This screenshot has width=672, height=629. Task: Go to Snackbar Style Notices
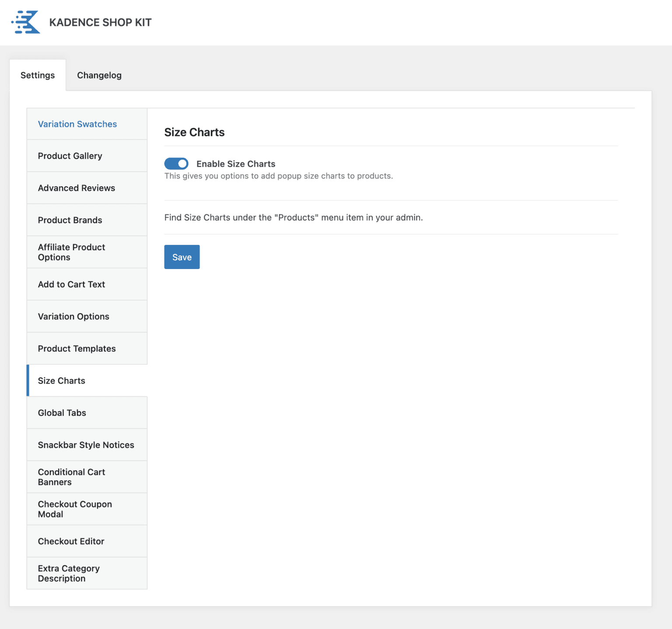point(86,445)
